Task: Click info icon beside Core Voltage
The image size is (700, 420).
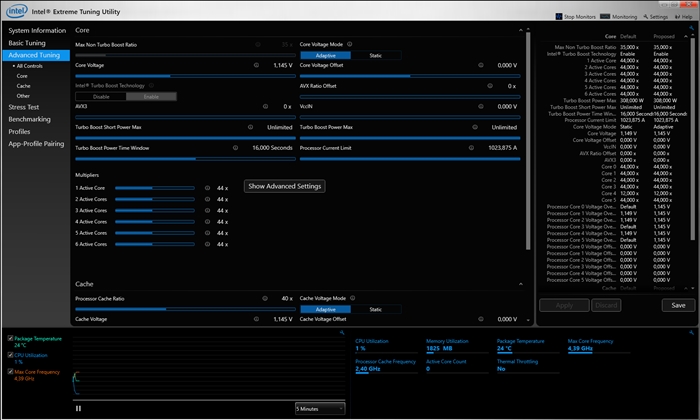Action: click(x=256, y=65)
